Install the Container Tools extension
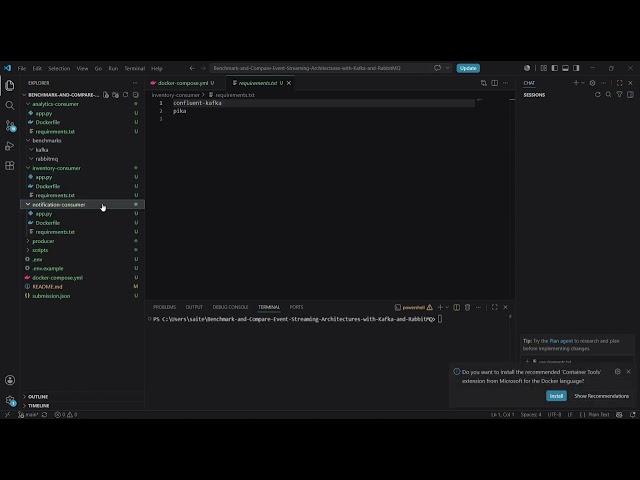This screenshot has width=640, height=480. [x=556, y=396]
